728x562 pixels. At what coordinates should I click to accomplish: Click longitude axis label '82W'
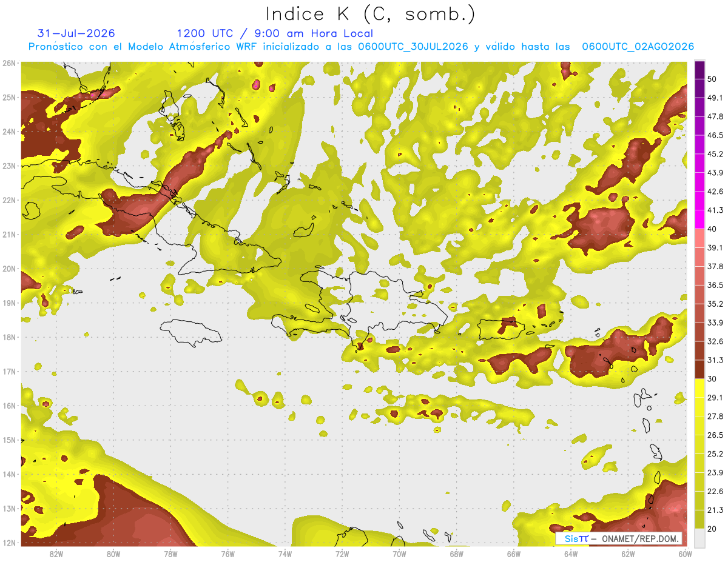[x=56, y=554]
